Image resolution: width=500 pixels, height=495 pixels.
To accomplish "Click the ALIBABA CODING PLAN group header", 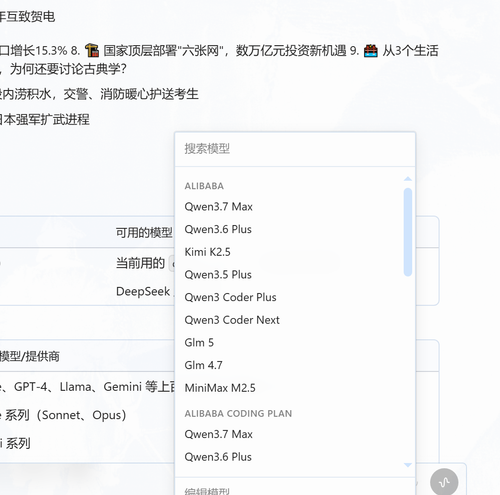I will pos(238,414).
